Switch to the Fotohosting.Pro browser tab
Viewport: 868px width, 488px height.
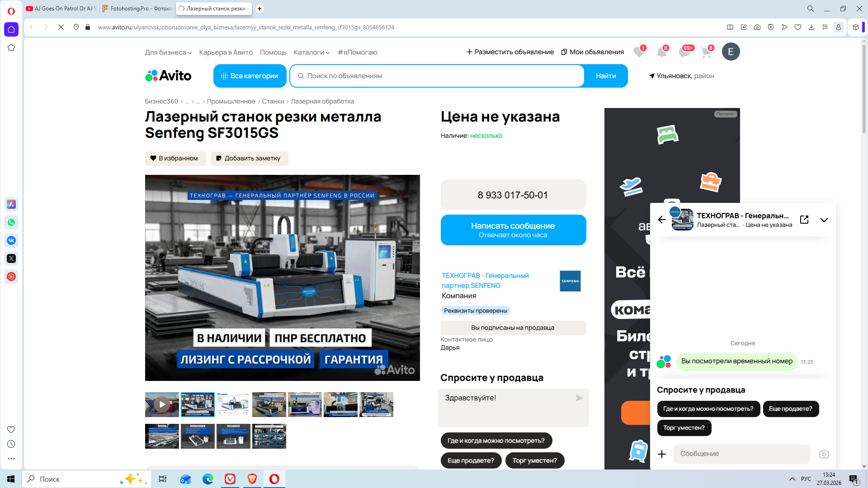pos(138,9)
